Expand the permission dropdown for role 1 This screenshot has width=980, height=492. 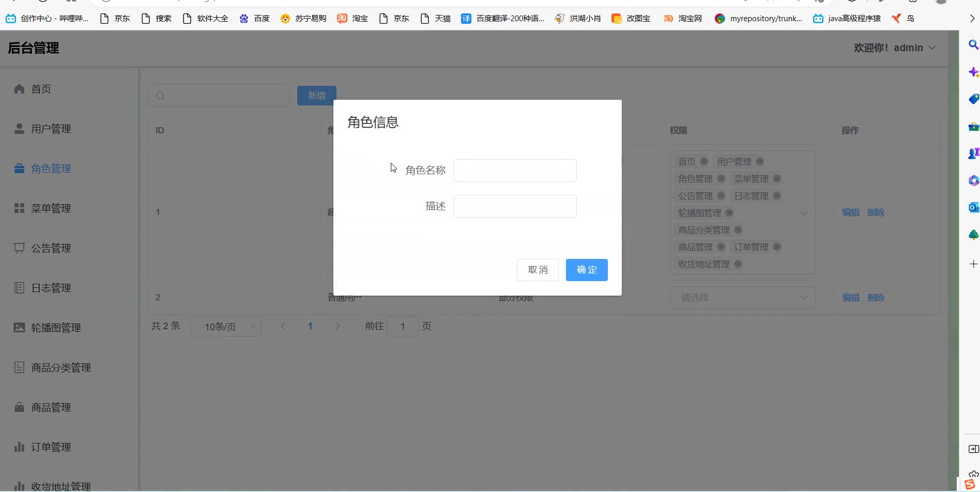coord(804,213)
